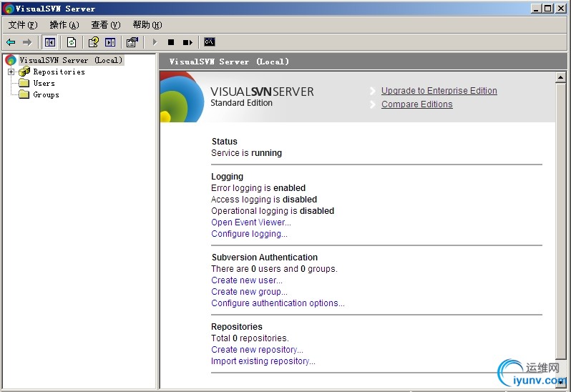Stop the service with stop icon

tap(171, 43)
